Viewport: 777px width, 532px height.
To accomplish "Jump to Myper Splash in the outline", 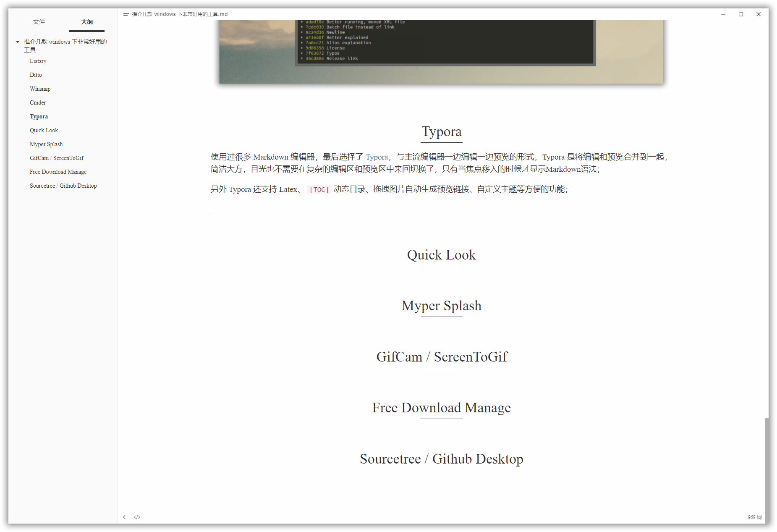I will point(46,144).
